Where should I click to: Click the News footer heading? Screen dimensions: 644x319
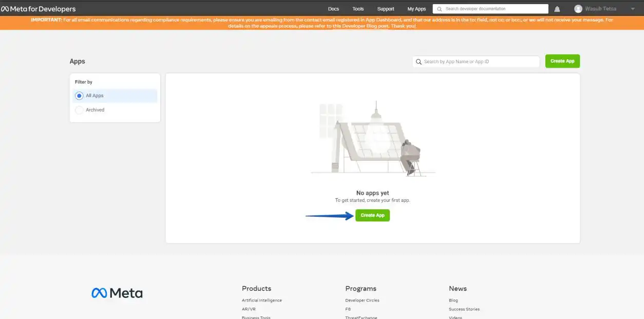click(458, 289)
